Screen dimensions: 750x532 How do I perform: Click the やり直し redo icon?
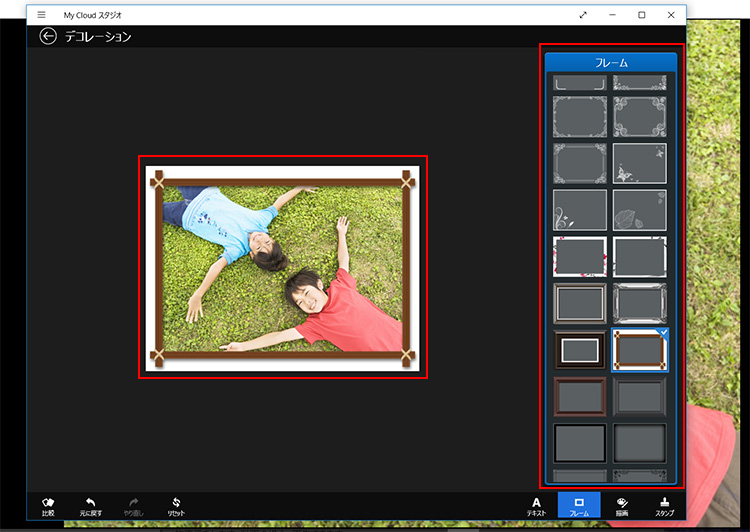point(133,505)
